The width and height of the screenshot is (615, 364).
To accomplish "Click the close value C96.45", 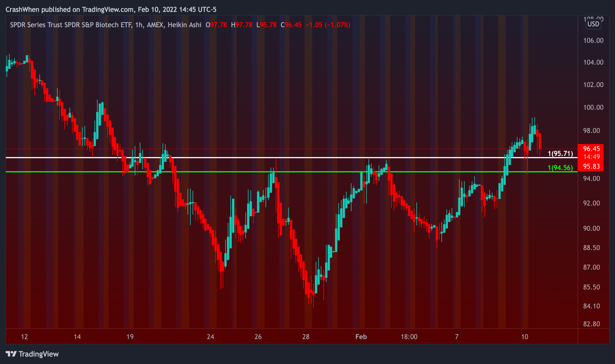I will click(x=291, y=25).
